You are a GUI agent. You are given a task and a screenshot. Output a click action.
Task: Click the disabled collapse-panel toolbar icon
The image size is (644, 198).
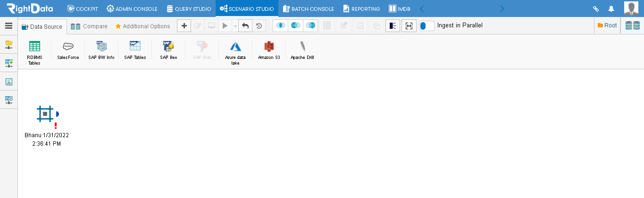pyautogui.click(x=327, y=26)
